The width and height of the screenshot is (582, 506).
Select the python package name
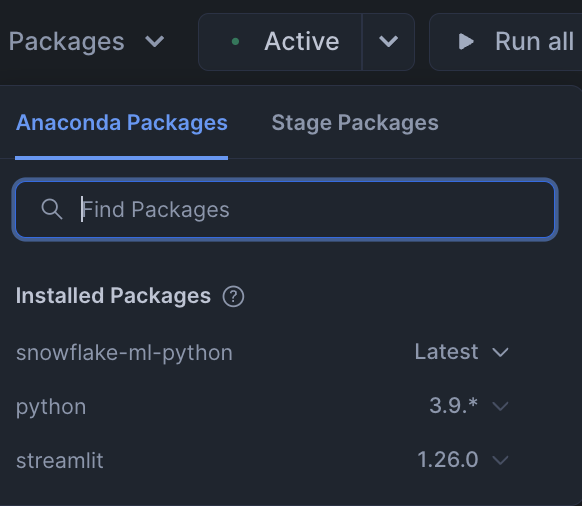coord(51,407)
